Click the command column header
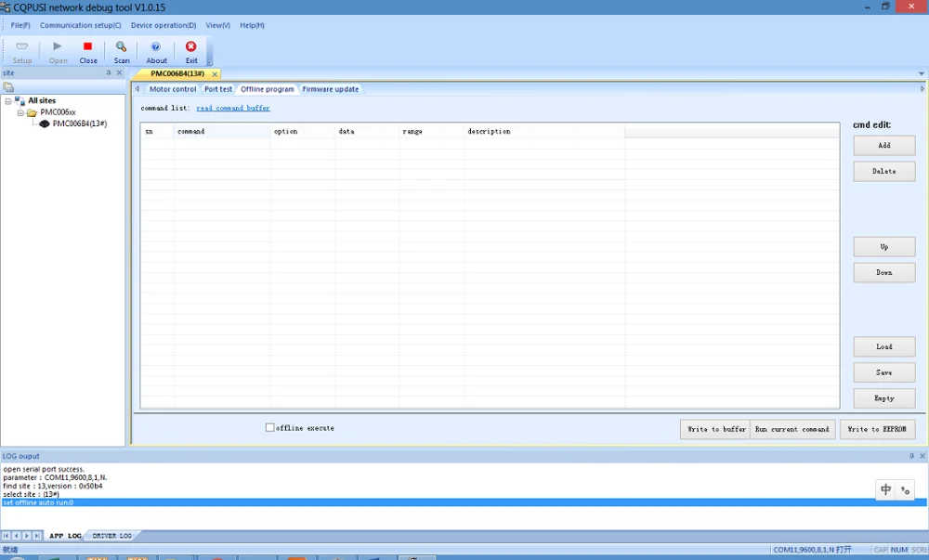 222,132
